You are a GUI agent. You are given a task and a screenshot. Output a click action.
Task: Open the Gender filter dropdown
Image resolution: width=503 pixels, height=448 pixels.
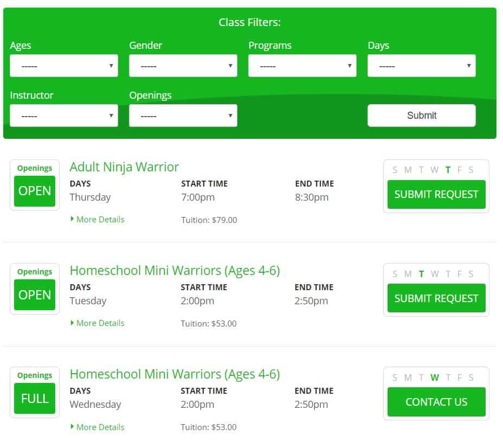click(x=183, y=66)
